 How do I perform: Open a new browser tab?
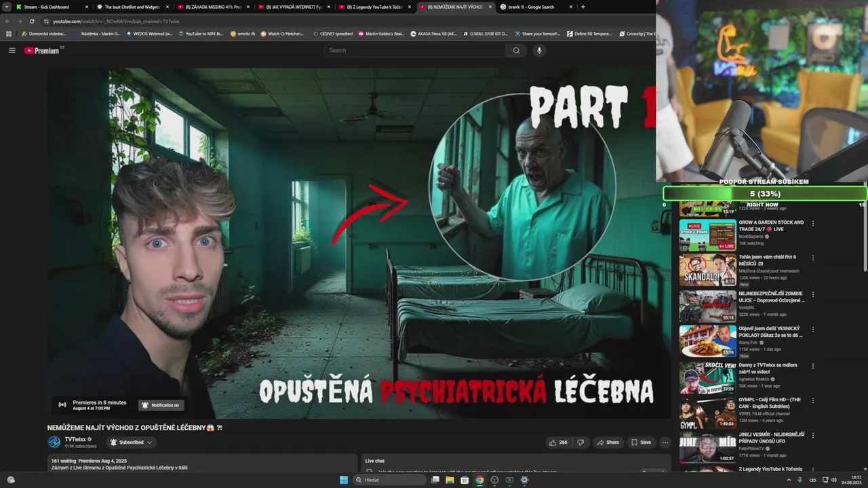pos(583,7)
